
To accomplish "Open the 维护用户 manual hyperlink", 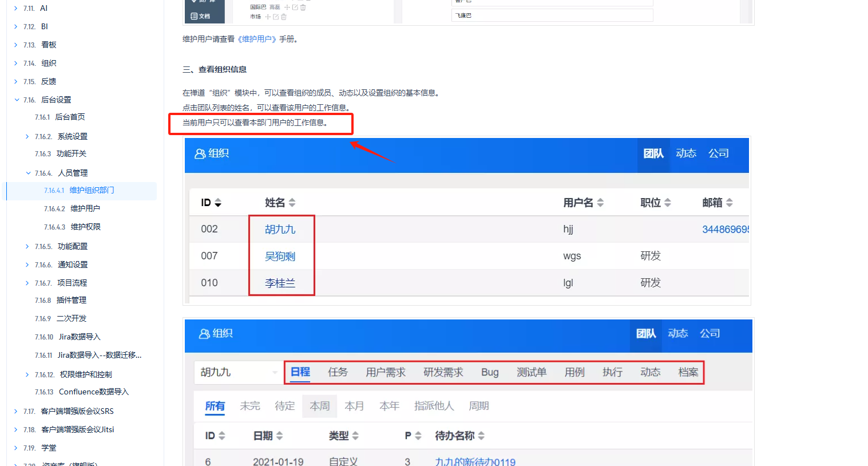I will (257, 39).
